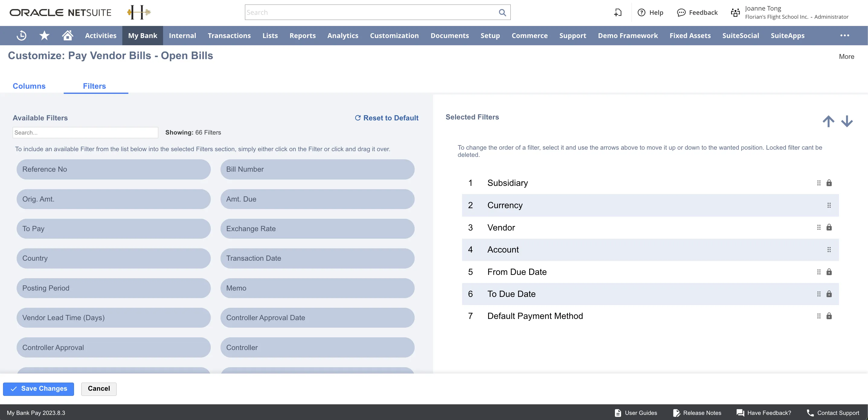Open the Create New icon in header

[617, 12]
